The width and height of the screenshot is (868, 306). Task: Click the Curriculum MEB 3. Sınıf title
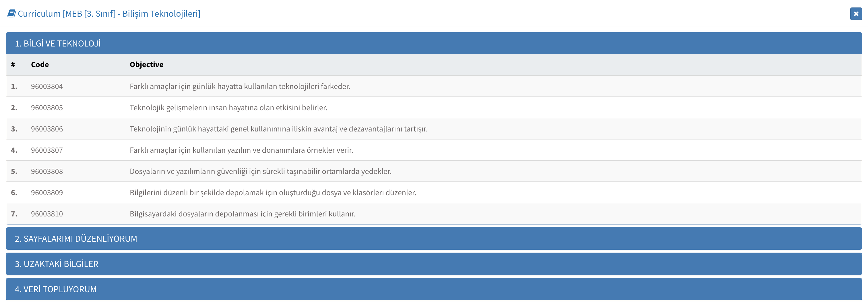click(109, 13)
